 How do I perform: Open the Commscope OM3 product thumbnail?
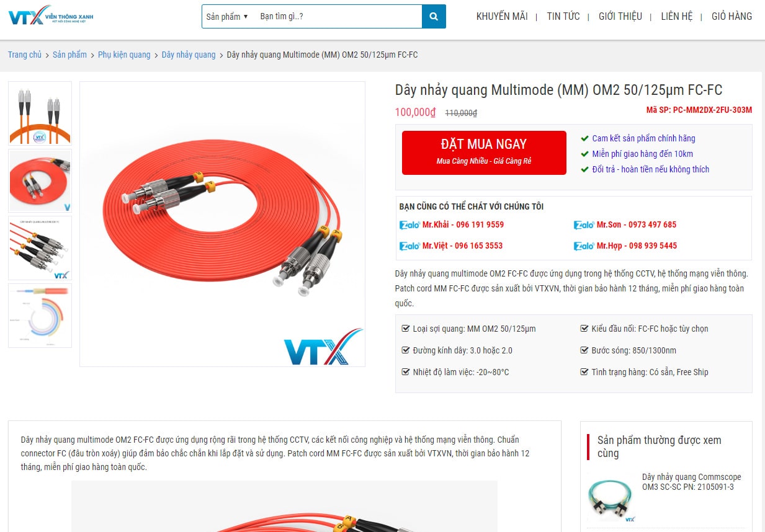coord(611,497)
